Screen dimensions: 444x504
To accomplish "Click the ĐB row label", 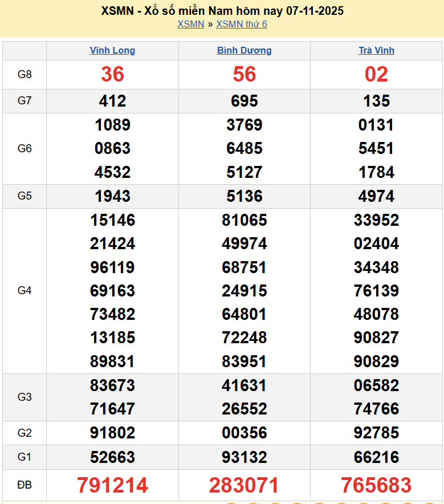I will pos(25,485).
